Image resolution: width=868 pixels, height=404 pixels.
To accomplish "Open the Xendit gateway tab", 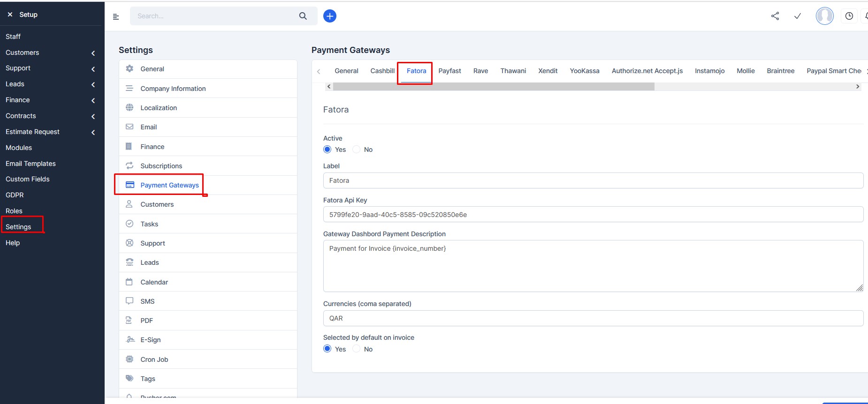I will point(548,71).
